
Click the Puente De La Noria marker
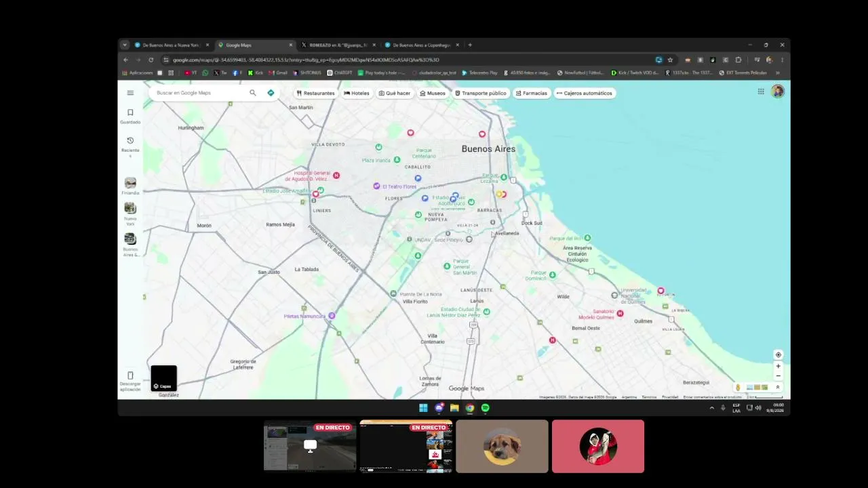click(393, 293)
